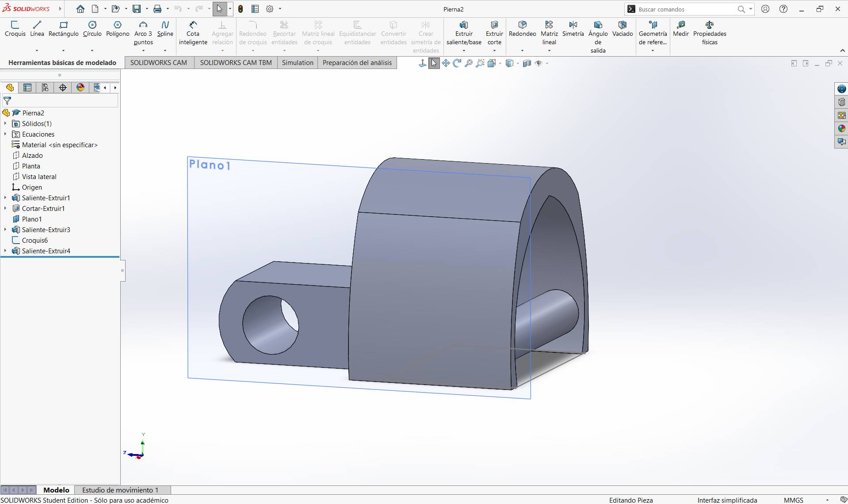Screen dimensions: 848x504
Task: Click the MMGS unit system in status bar
Action: 794,500
